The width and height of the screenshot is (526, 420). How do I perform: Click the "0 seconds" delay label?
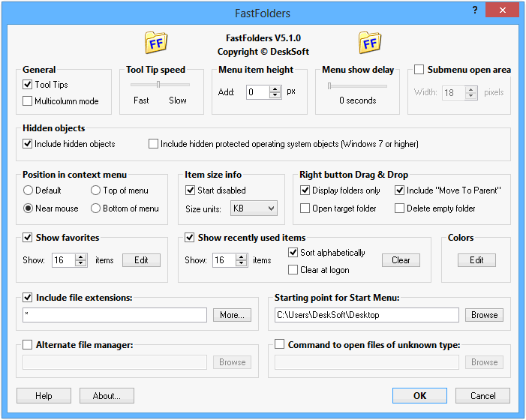click(x=358, y=100)
